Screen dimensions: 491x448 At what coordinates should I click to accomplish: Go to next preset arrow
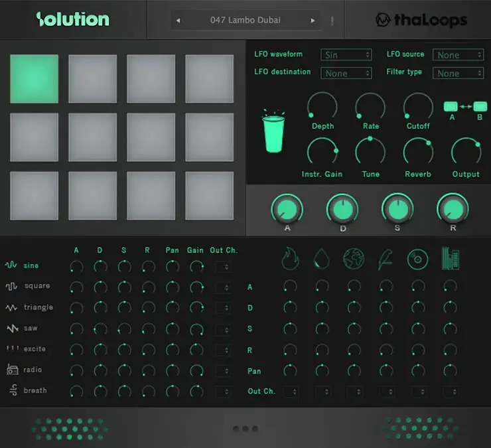pos(313,21)
